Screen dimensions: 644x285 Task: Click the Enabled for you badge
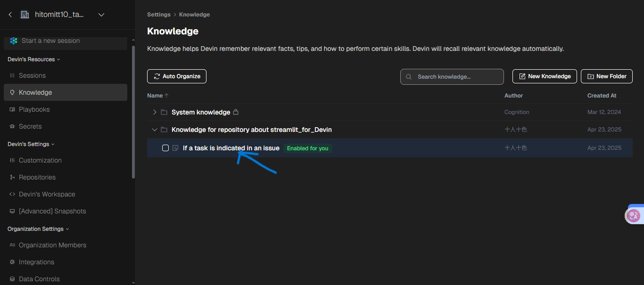pyautogui.click(x=308, y=148)
